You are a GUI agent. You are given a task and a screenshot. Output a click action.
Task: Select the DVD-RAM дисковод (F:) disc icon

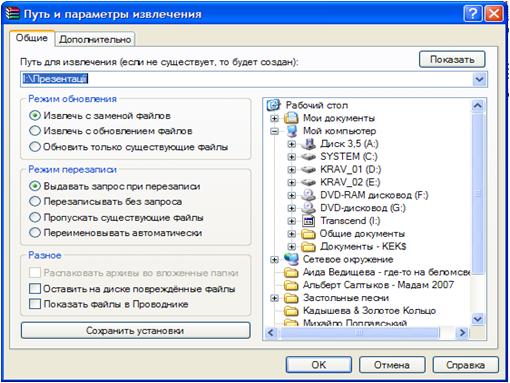pos(308,195)
